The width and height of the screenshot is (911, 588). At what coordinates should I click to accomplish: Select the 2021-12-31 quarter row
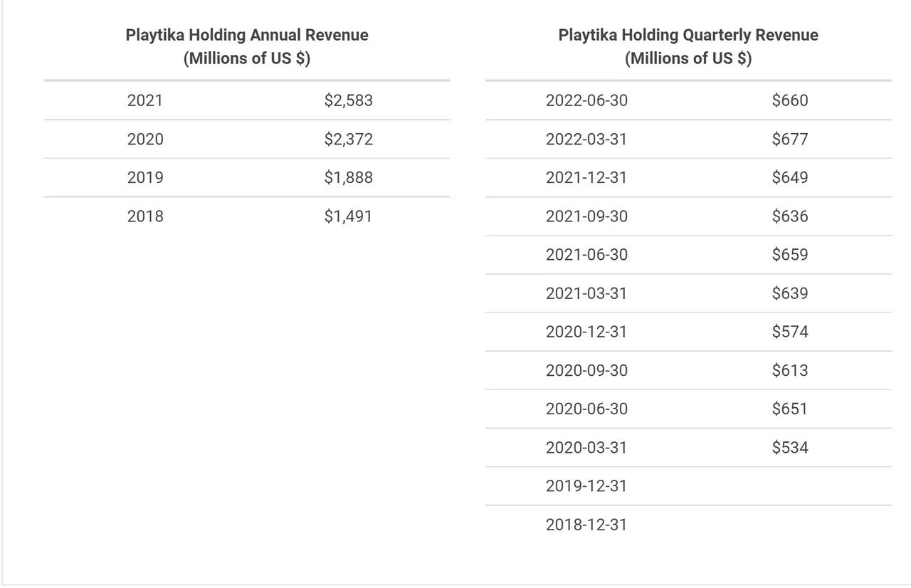click(x=688, y=177)
